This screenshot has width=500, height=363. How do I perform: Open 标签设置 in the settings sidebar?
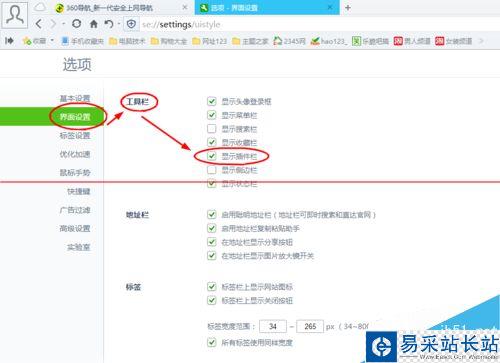click(x=75, y=135)
